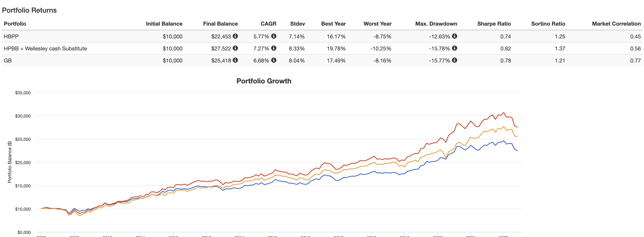This screenshot has height=237, width=644.
Task: Select the Stdev column header
Action: point(297,24)
